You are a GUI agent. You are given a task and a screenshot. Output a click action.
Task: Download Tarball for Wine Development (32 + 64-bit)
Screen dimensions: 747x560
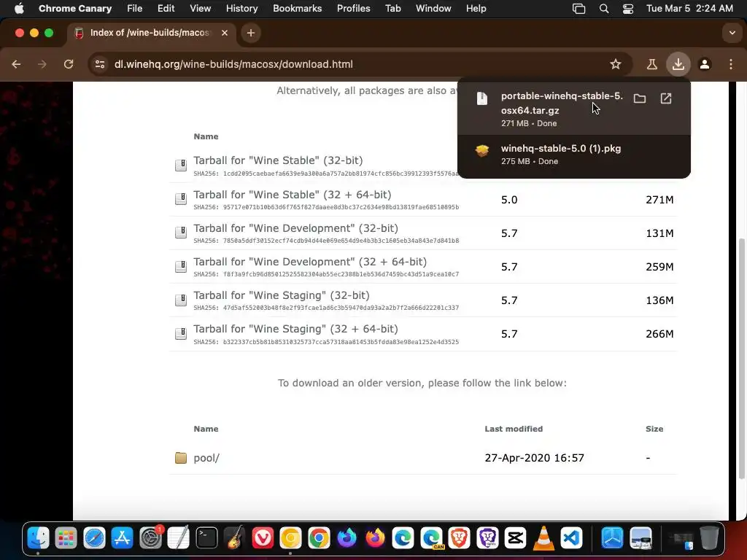point(309,262)
